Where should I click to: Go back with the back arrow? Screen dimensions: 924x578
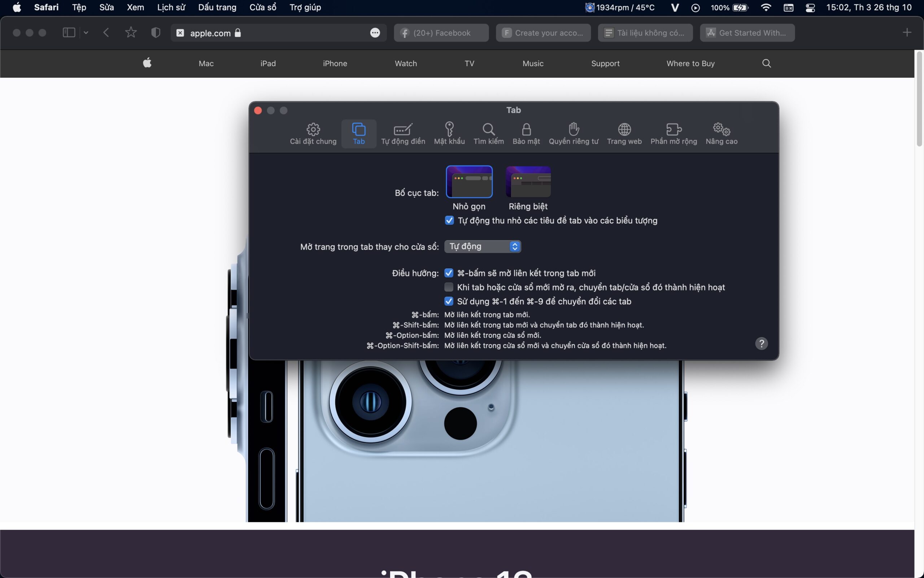106,33
